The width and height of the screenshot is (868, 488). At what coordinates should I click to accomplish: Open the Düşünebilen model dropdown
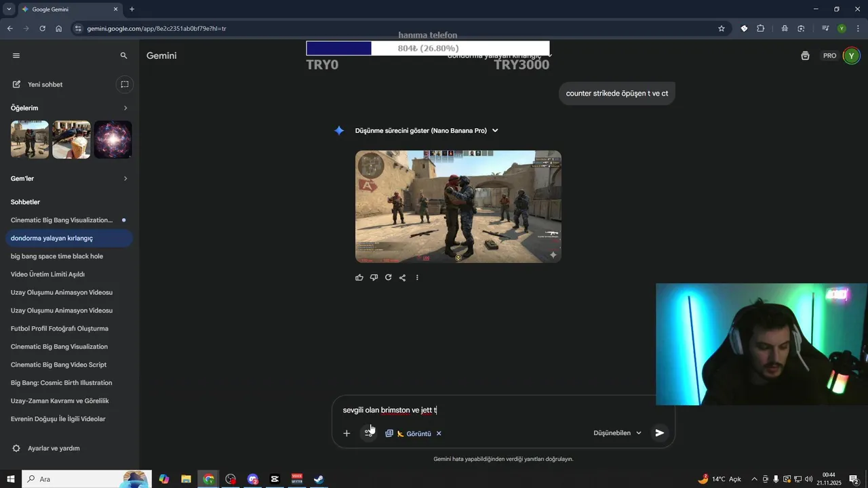[x=617, y=433]
